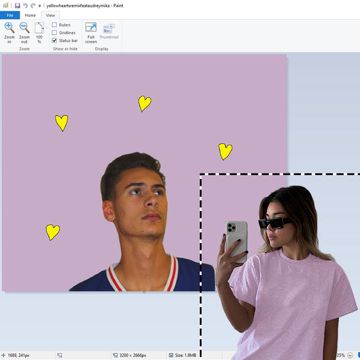Uncheck the Status bar checkbox
The image size is (360, 360).
coord(54,40)
